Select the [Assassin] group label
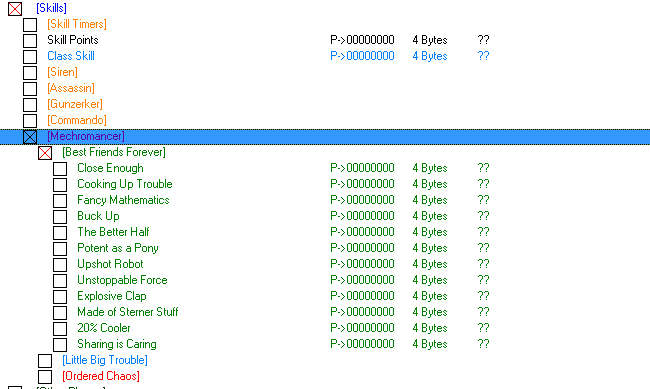The height and width of the screenshot is (389, 650). [71, 88]
